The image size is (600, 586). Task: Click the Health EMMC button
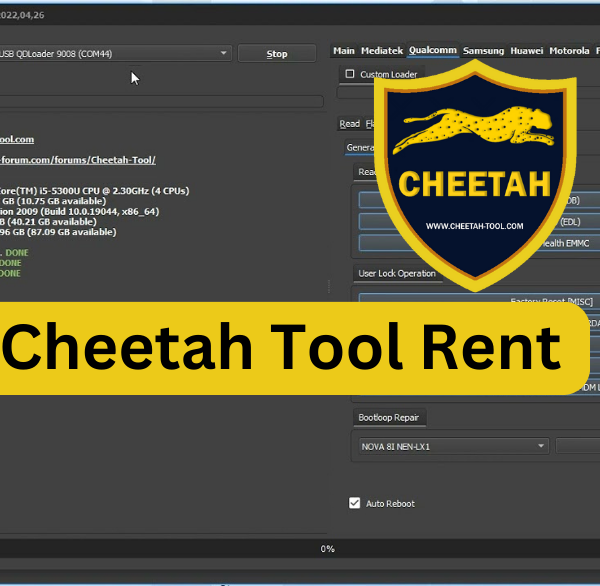[479, 243]
